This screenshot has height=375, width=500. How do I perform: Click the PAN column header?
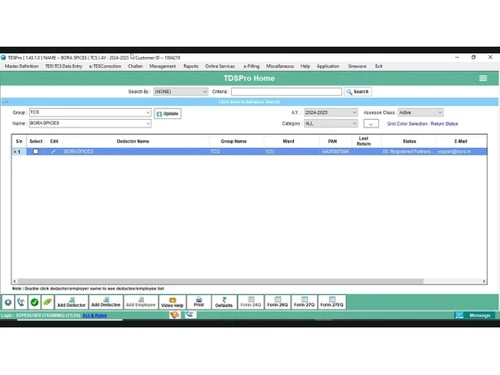click(332, 141)
